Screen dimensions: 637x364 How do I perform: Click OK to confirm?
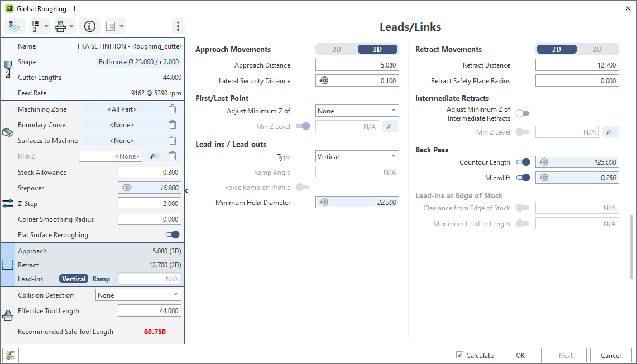click(520, 355)
